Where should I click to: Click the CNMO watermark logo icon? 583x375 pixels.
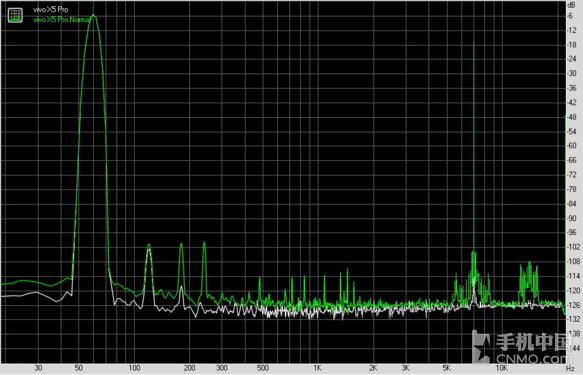481,346
